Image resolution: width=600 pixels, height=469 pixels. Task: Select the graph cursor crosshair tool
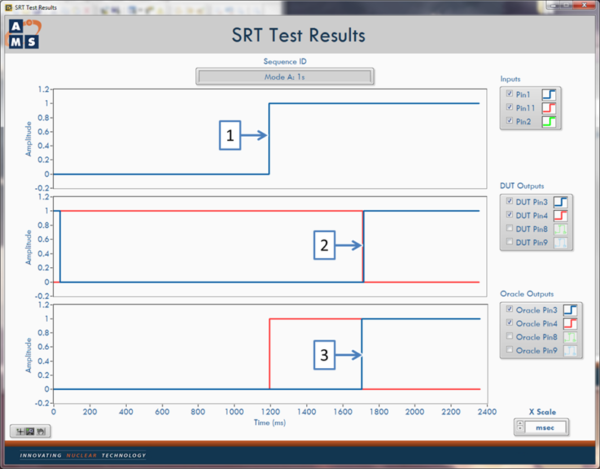pyautogui.click(x=19, y=430)
